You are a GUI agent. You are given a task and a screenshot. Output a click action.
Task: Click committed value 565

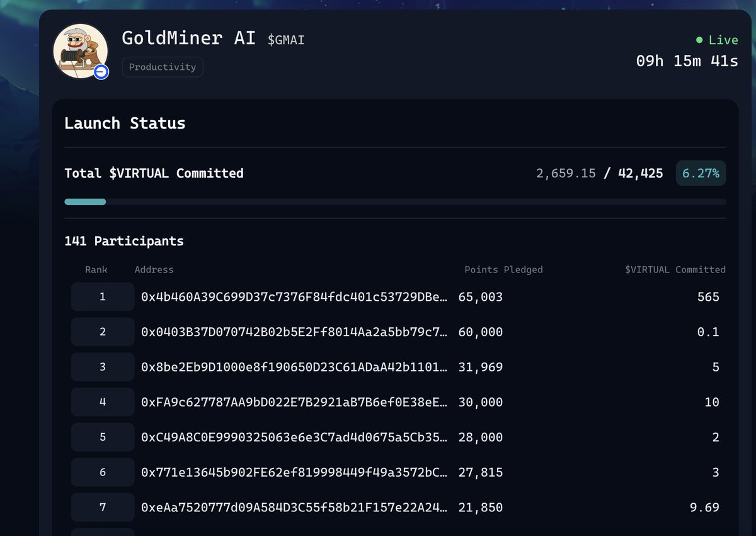(x=708, y=296)
